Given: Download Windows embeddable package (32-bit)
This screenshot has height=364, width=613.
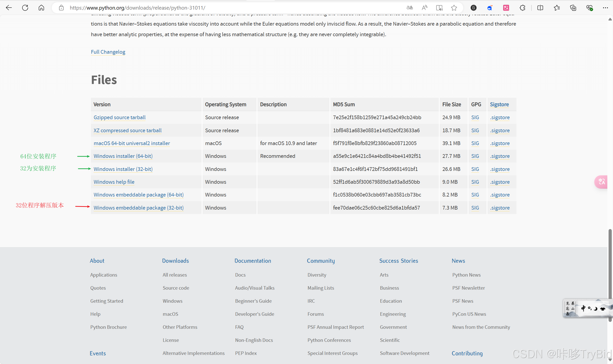Looking at the screenshot, I should (x=138, y=208).
